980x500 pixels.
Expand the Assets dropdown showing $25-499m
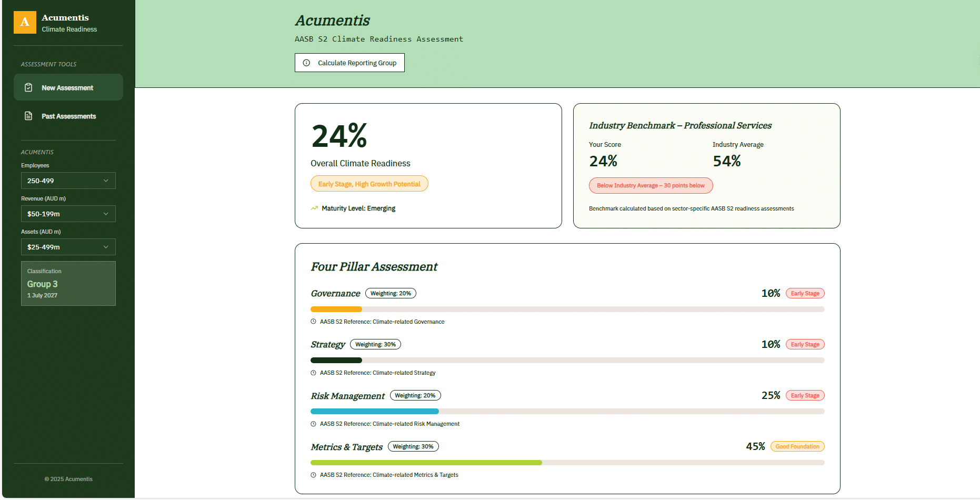tap(68, 247)
